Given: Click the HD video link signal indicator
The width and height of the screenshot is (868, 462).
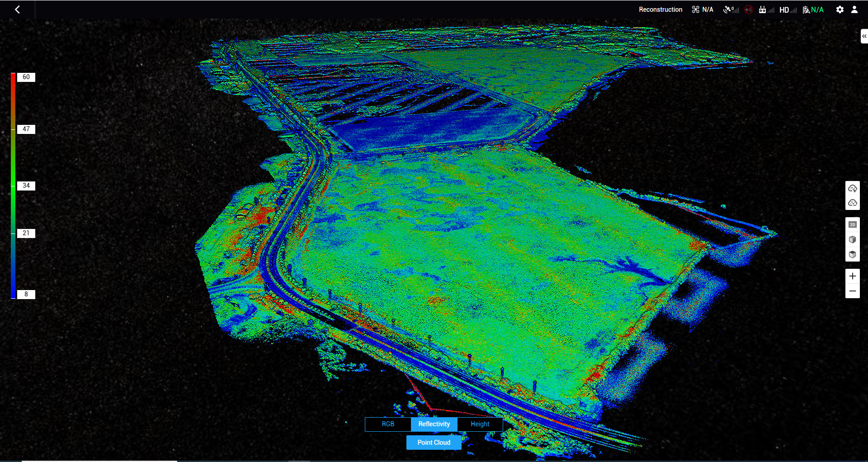Looking at the screenshot, I should [x=788, y=10].
